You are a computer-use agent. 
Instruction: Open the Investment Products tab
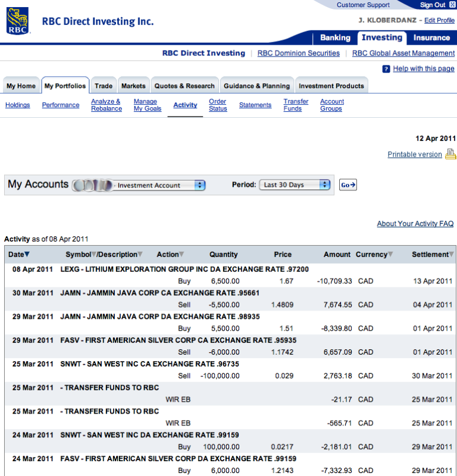point(331,86)
